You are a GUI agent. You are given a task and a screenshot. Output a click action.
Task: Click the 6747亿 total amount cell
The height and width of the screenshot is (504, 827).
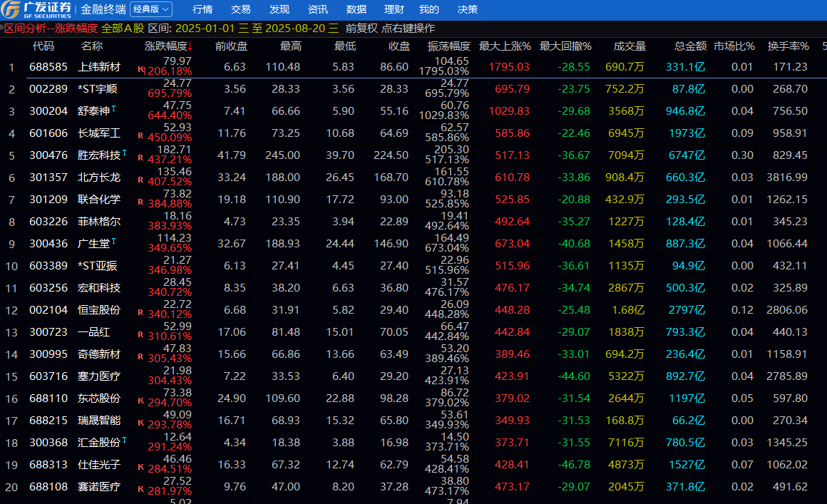click(x=687, y=155)
